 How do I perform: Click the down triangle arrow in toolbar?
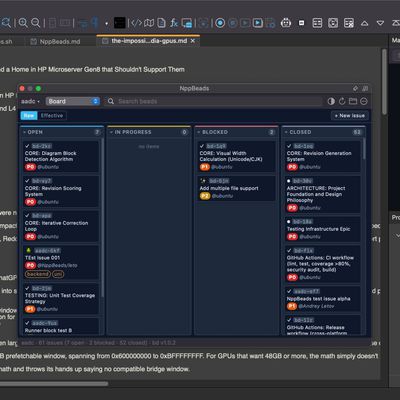point(380,23)
